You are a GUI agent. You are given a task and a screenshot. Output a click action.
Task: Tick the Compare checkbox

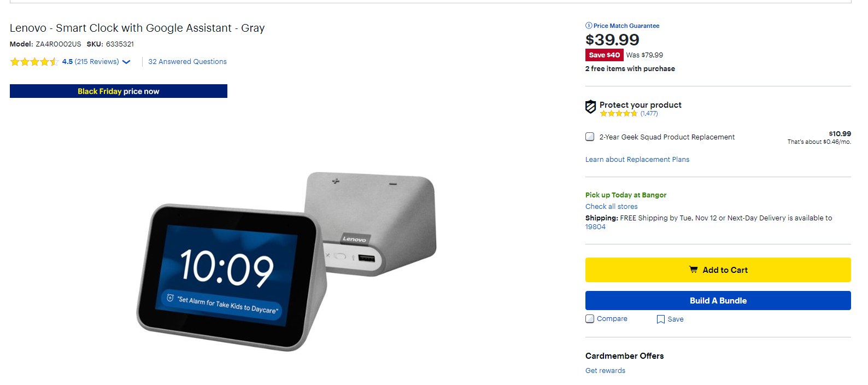tap(590, 319)
